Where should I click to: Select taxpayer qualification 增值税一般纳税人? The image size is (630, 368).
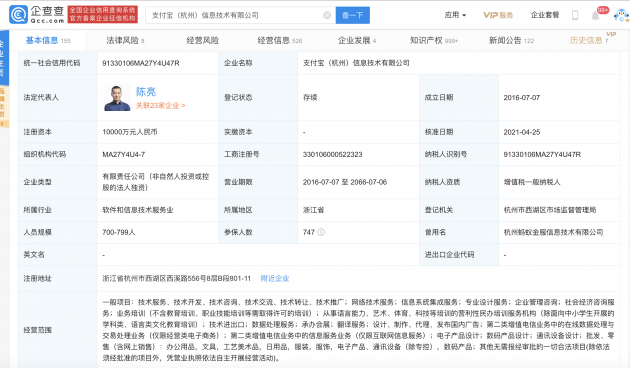(532, 182)
